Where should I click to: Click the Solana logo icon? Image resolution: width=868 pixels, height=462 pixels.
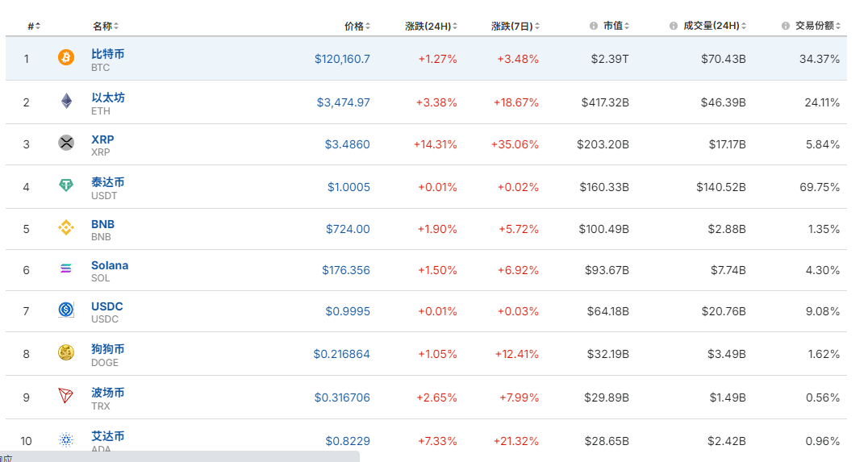pyautogui.click(x=66, y=269)
